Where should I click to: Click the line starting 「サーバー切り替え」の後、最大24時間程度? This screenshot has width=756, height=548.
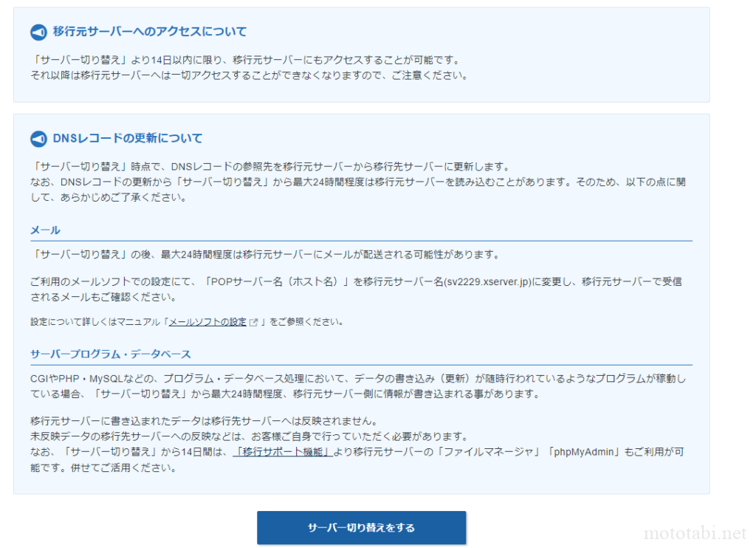click(x=265, y=254)
